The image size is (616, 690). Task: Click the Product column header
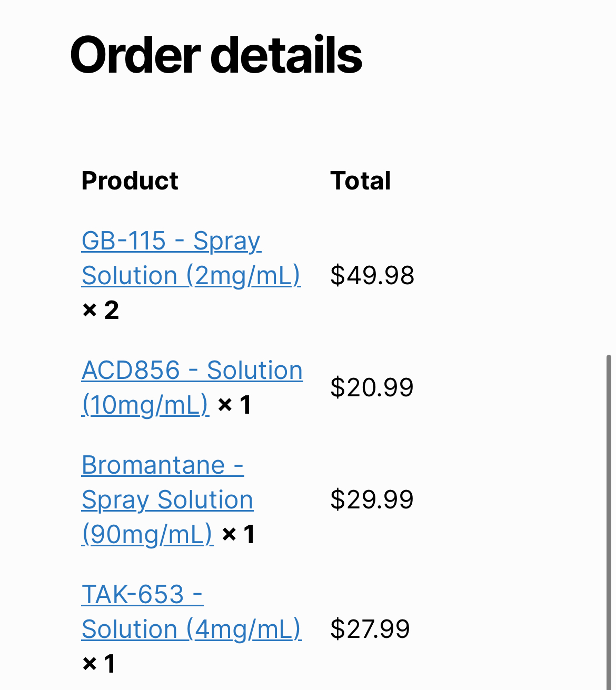130,181
